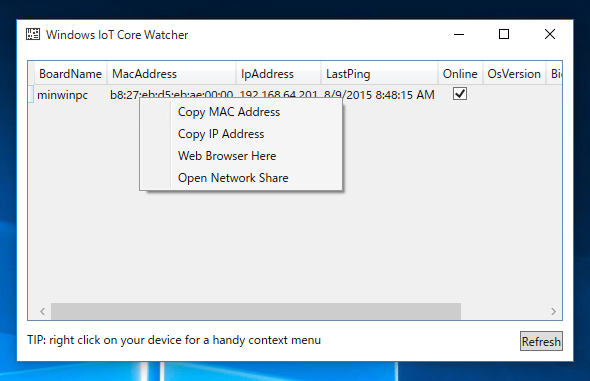The image size is (590, 381).
Task: Click the horizontal scrollbar thumb
Action: point(256,311)
